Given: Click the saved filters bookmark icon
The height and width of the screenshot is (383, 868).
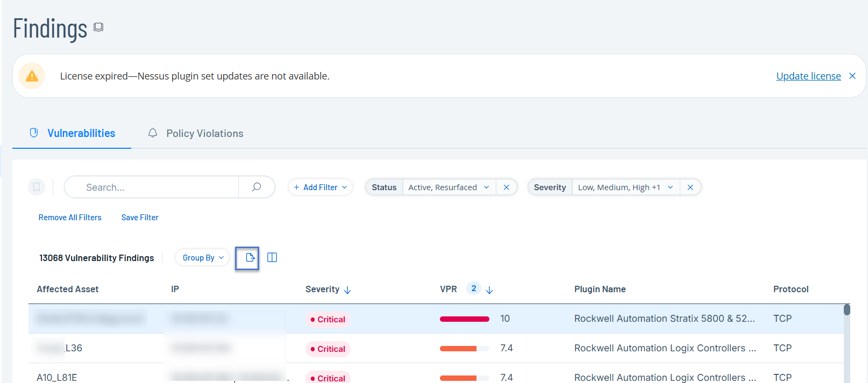Looking at the screenshot, I should (37, 187).
